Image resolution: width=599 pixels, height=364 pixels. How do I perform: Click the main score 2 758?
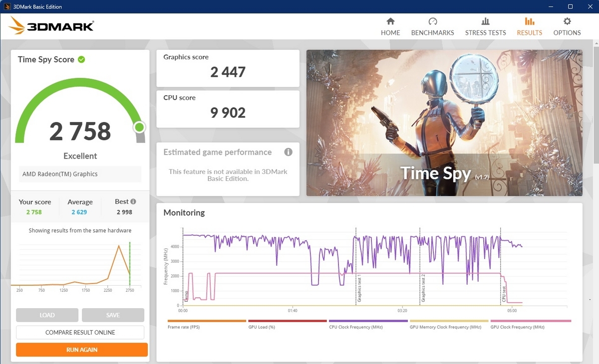pyautogui.click(x=80, y=131)
